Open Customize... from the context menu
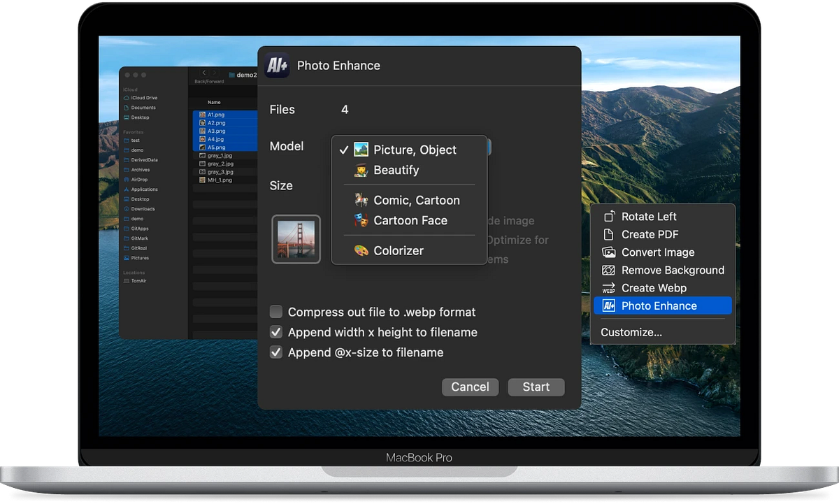The image size is (839, 504). click(x=631, y=332)
